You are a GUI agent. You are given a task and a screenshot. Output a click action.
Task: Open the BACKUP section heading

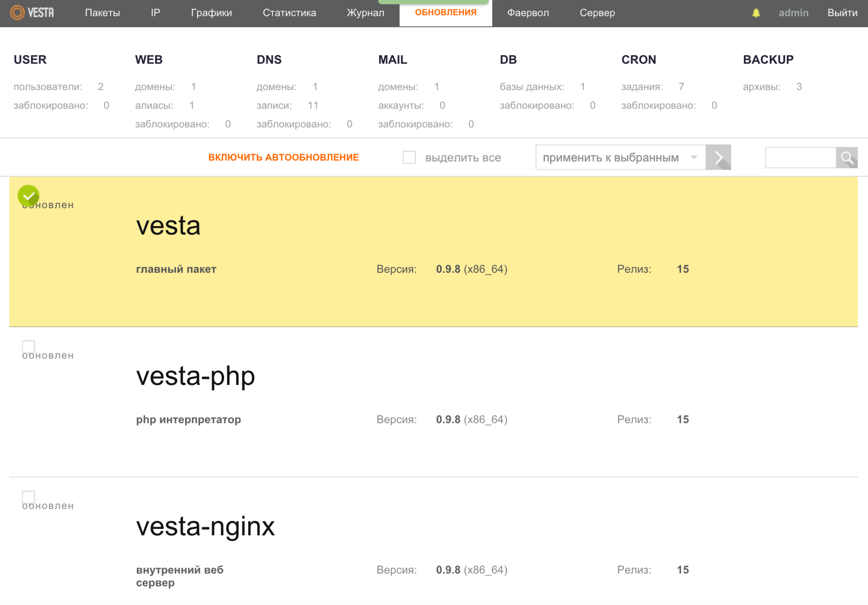768,60
